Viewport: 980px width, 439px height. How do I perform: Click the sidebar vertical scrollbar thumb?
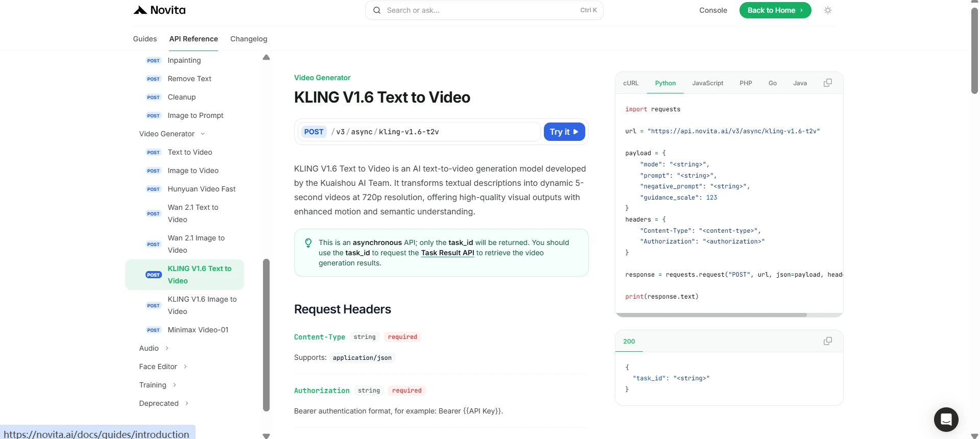[x=266, y=335]
